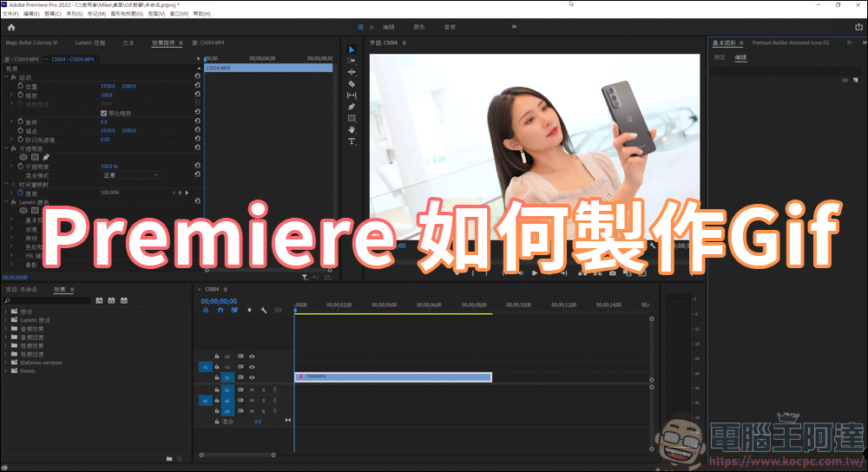Image resolution: width=868 pixels, height=472 pixels.
Task: Select the Razor tool
Action: pos(352,83)
